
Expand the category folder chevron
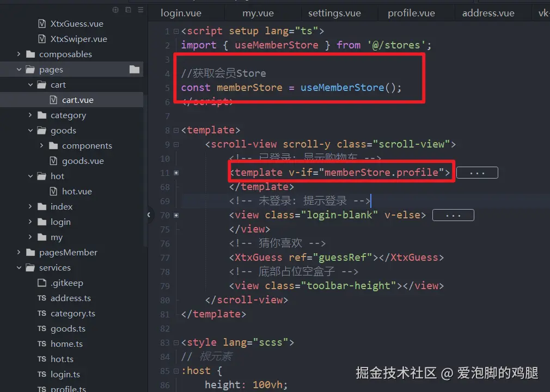pyautogui.click(x=30, y=115)
